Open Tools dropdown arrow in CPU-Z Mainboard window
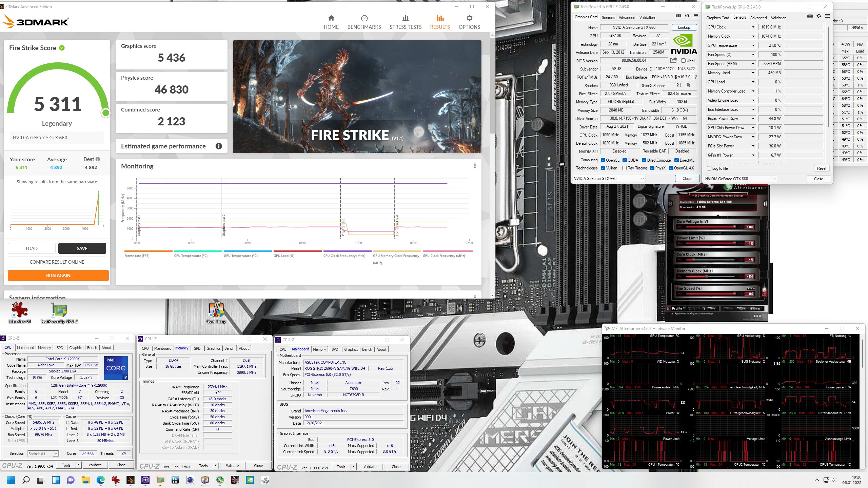 [x=353, y=467]
